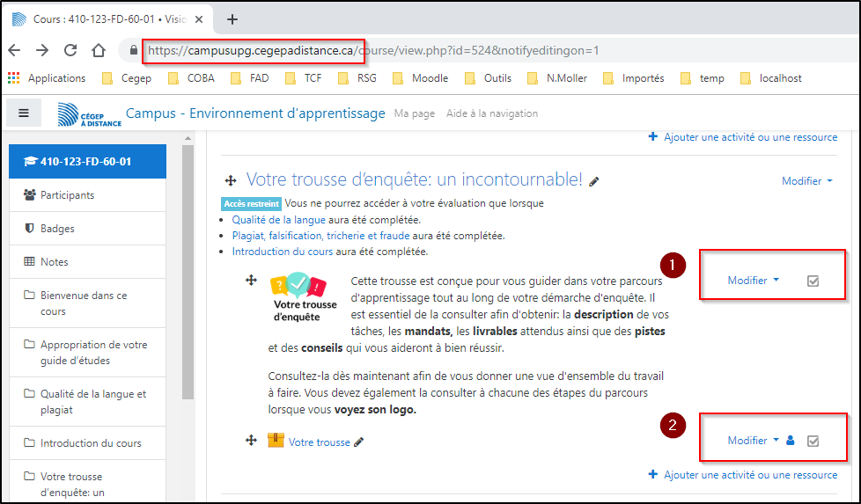Go to browser home page icon
The width and height of the screenshot is (861, 504).
(x=99, y=50)
